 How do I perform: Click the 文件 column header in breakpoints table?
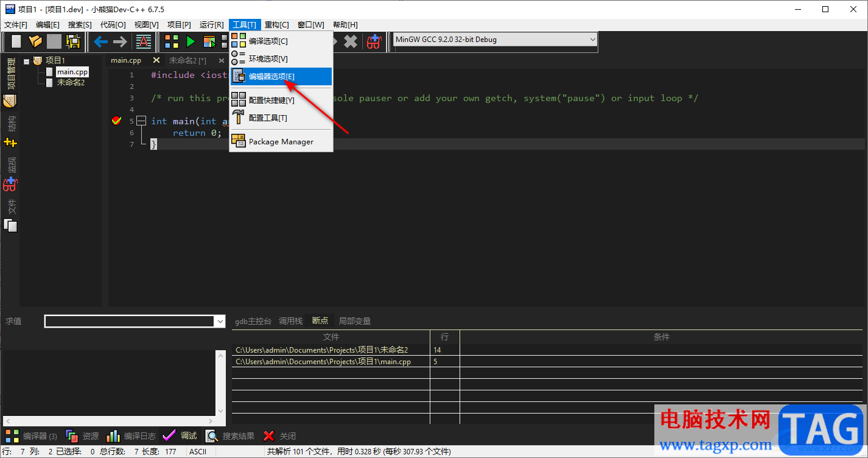(x=331, y=337)
